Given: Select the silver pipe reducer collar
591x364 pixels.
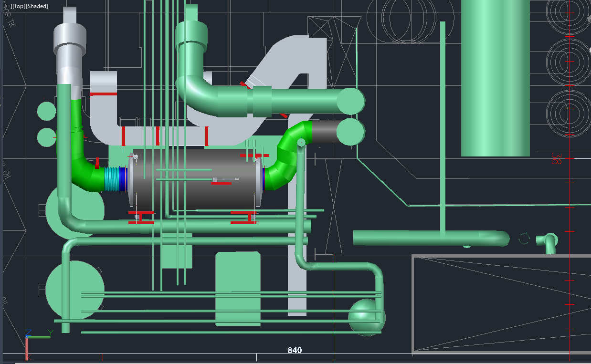Looking at the screenshot, I should click(x=70, y=45).
